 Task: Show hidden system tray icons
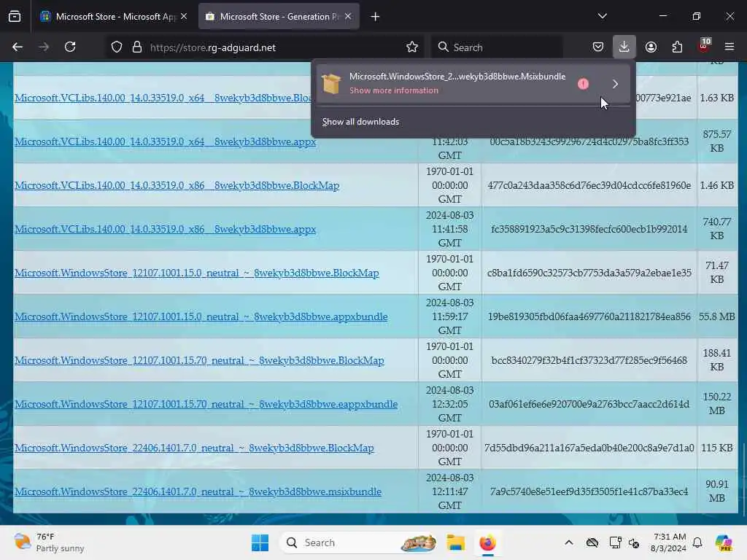pyautogui.click(x=569, y=542)
